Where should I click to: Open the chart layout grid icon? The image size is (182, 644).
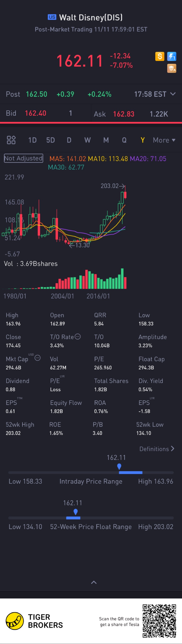(x=11, y=140)
